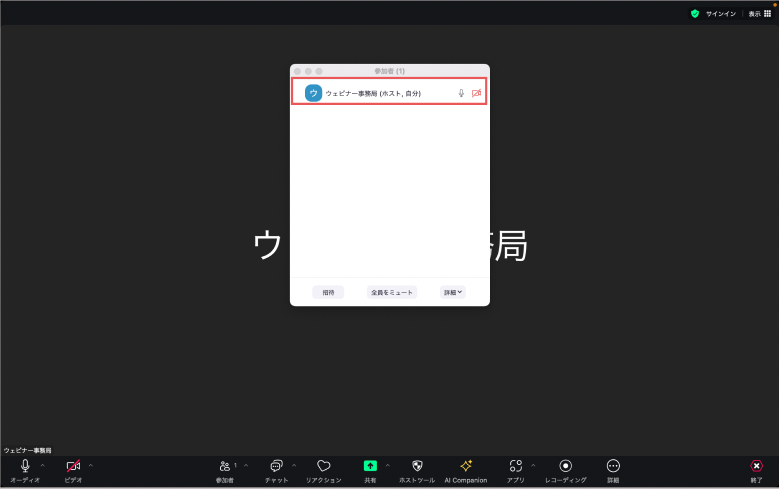Click the red 終了 end meeting button
Image resolution: width=779 pixels, height=489 pixels.
pos(756,466)
